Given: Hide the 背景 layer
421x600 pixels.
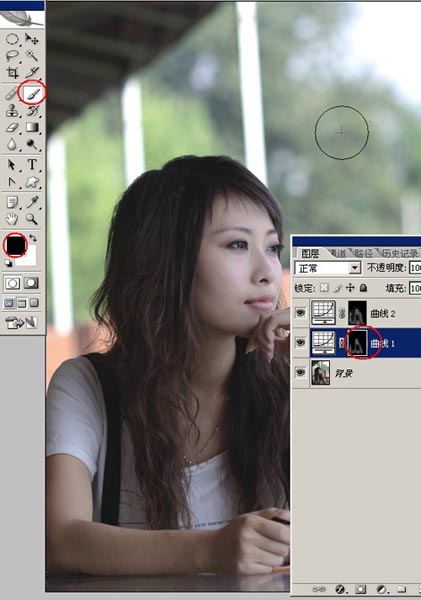Looking at the screenshot, I should pos(300,372).
